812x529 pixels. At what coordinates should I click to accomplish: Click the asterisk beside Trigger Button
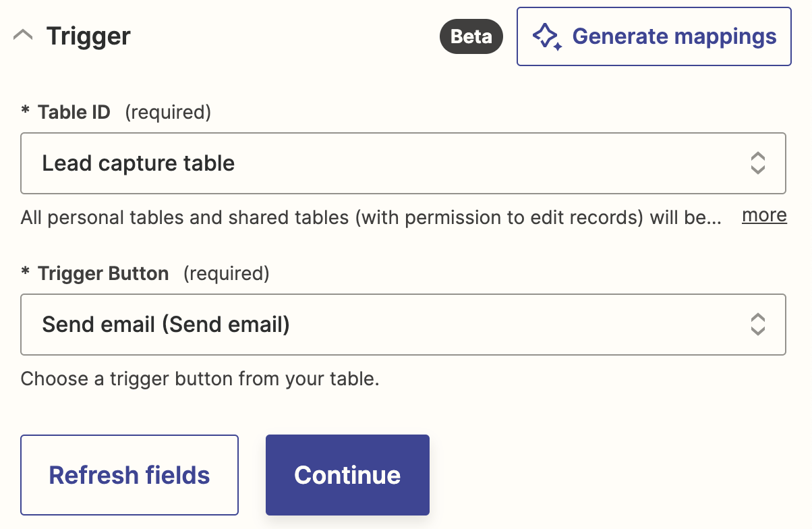[x=26, y=272]
